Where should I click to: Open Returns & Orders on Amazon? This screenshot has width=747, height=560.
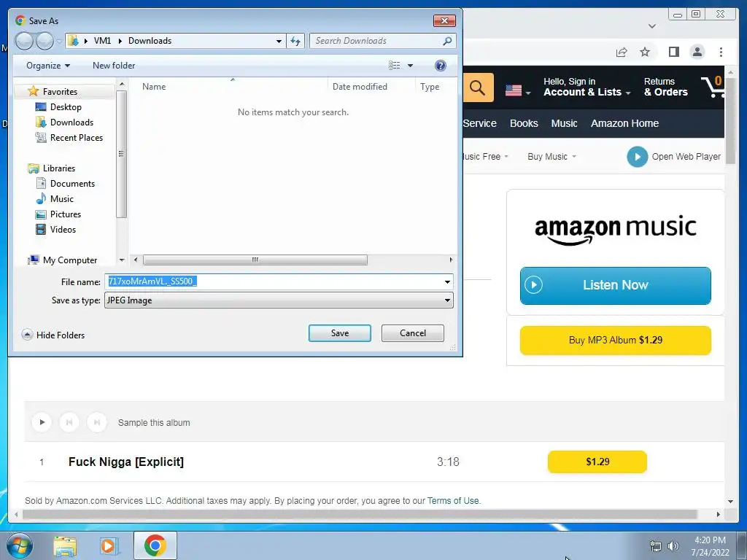click(x=665, y=87)
